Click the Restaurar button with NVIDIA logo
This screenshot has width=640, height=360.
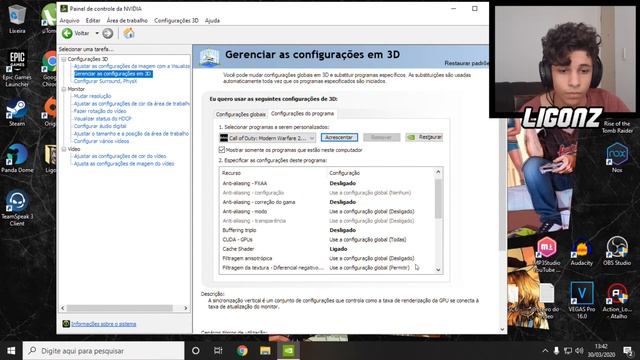424,138
